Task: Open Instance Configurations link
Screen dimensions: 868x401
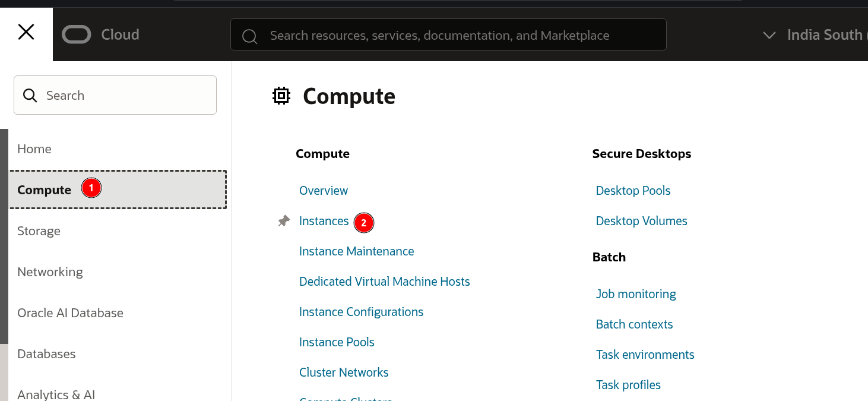Action: [361, 312]
